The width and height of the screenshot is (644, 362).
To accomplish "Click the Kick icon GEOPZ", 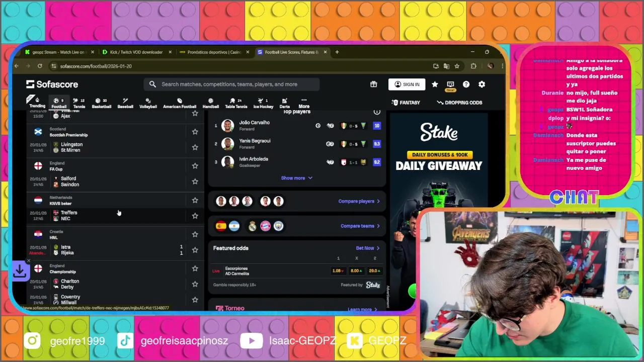I will coord(355,341).
